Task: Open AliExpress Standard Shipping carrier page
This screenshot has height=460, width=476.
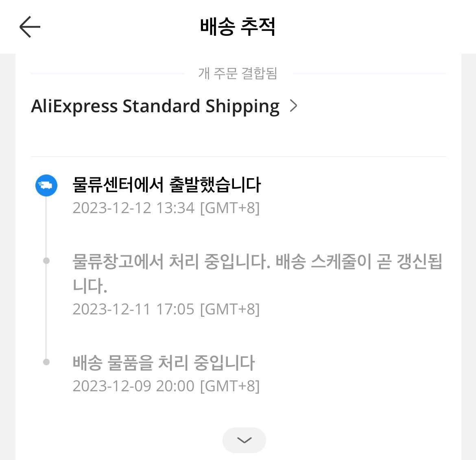Action: (155, 106)
